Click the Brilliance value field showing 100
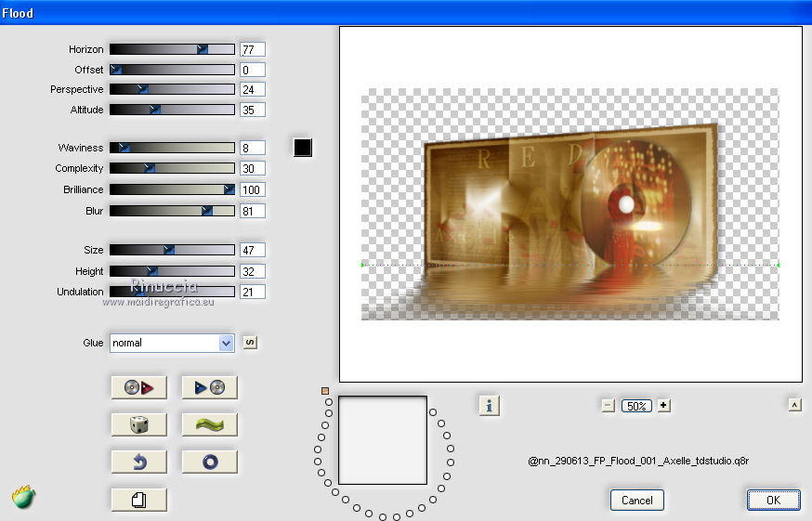Viewport: 812px width, 521px height. coord(253,189)
